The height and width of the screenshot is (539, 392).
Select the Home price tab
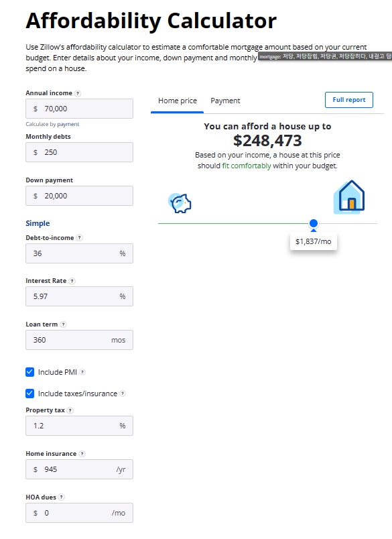pyautogui.click(x=176, y=101)
